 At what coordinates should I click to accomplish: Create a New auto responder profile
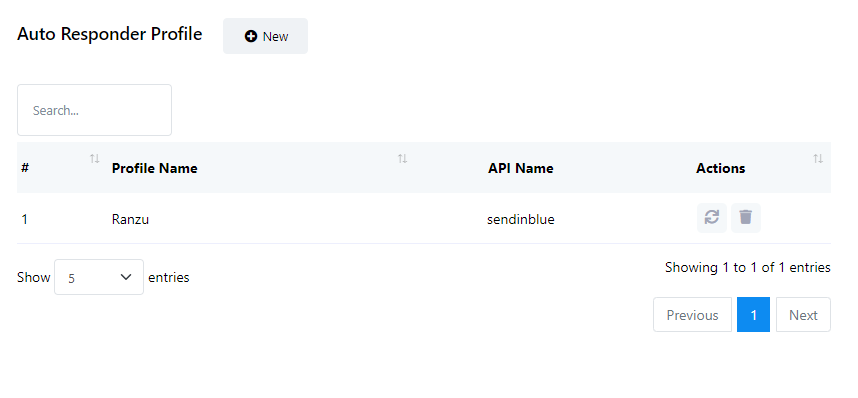pos(265,36)
